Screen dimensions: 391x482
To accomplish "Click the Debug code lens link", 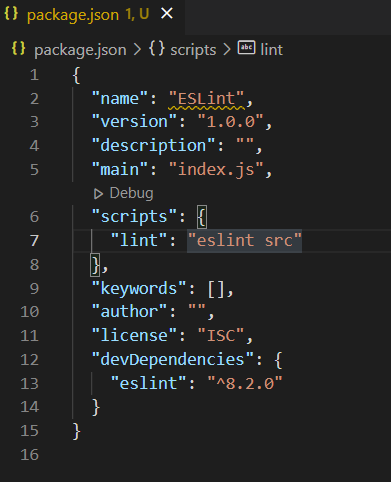I will (x=132, y=193).
